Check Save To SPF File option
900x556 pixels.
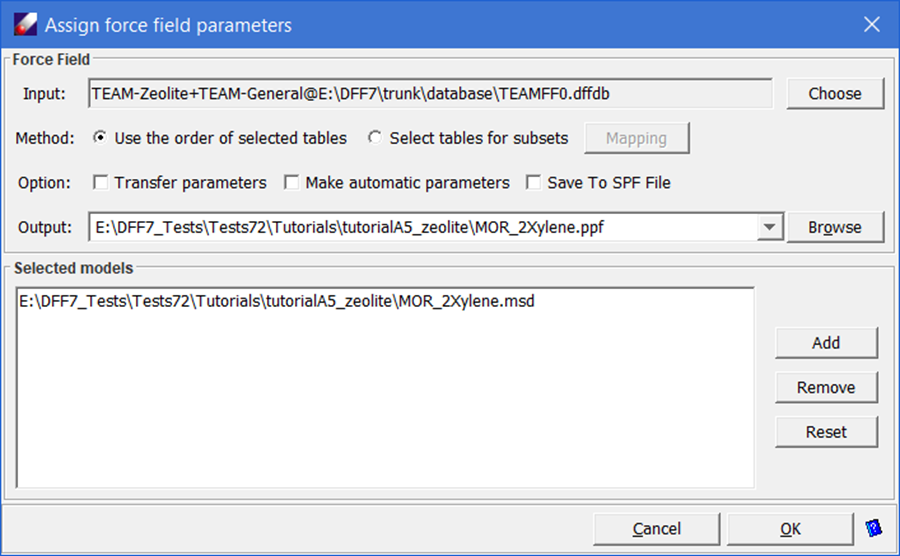click(533, 182)
